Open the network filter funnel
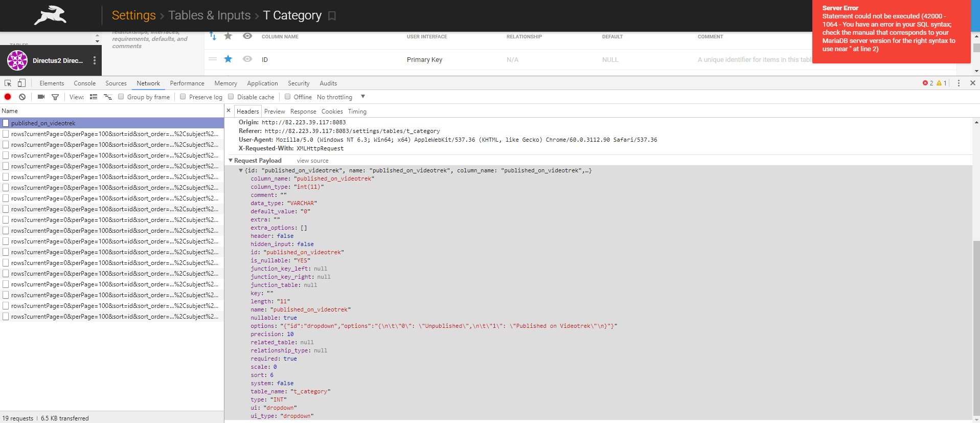This screenshot has height=423, width=980. (55, 97)
